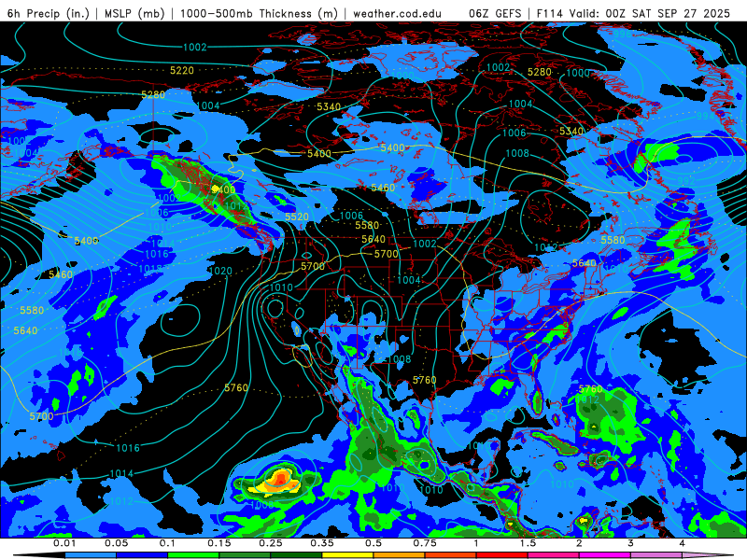Click the 'F114 Valid: 00Z SAT SEP 27 2025' text
Viewport: 747px width, 560px height.
click(x=633, y=13)
